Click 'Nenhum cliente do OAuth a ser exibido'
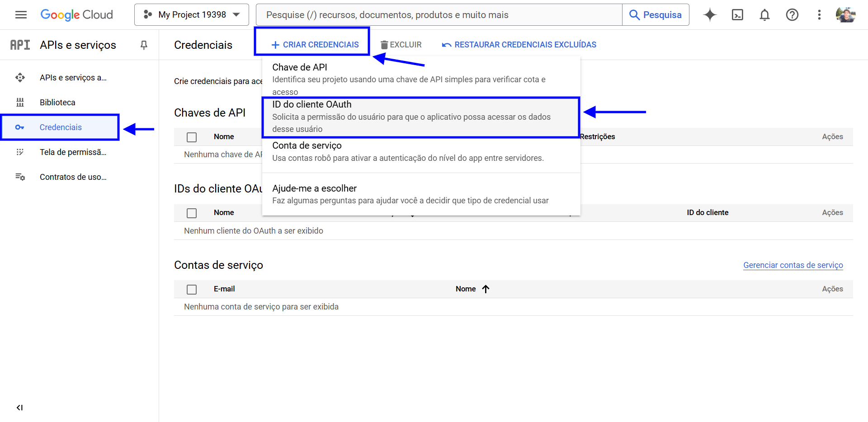This screenshot has height=422, width=868. point(254,231)
